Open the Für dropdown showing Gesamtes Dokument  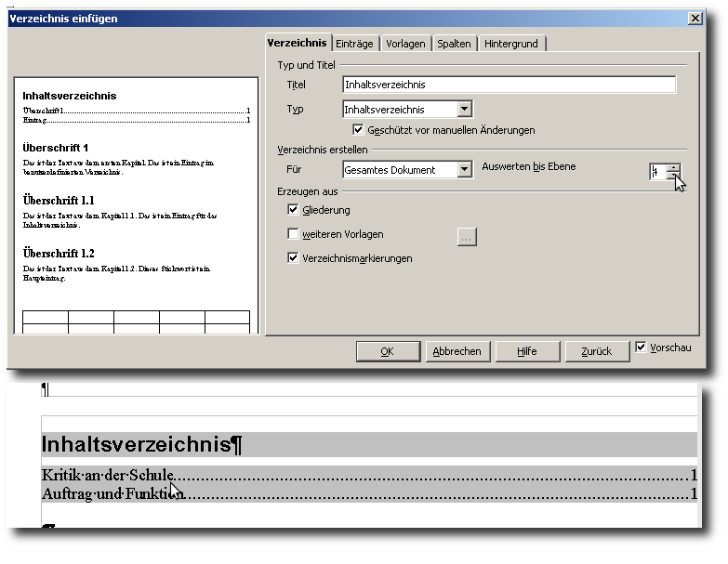click(465, 170)
